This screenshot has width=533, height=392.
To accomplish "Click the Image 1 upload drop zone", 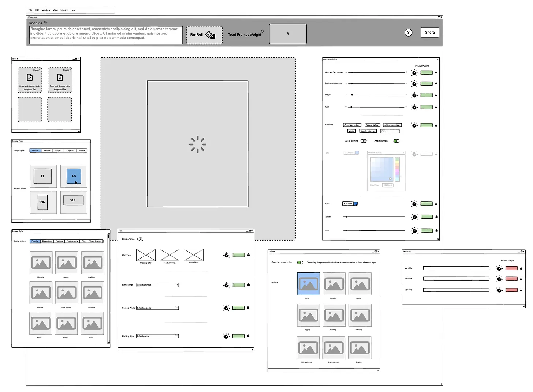I will [x=30, y=80].
